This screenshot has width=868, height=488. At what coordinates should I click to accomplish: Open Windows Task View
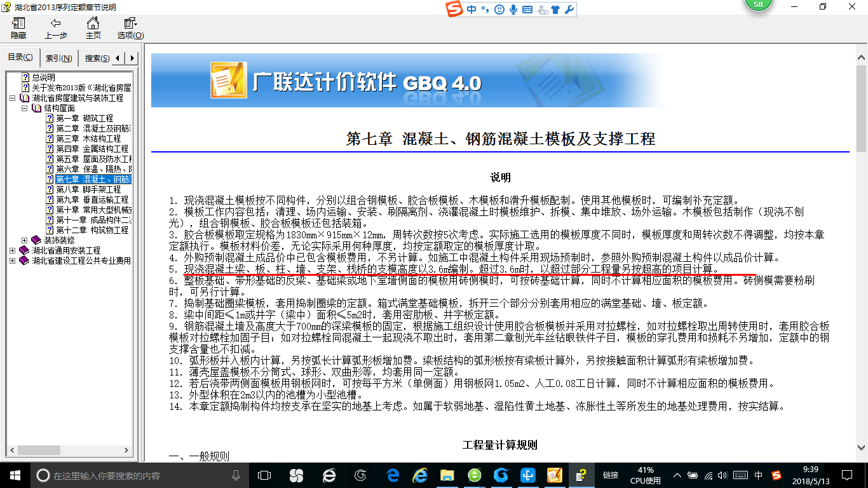click(264, 475)
